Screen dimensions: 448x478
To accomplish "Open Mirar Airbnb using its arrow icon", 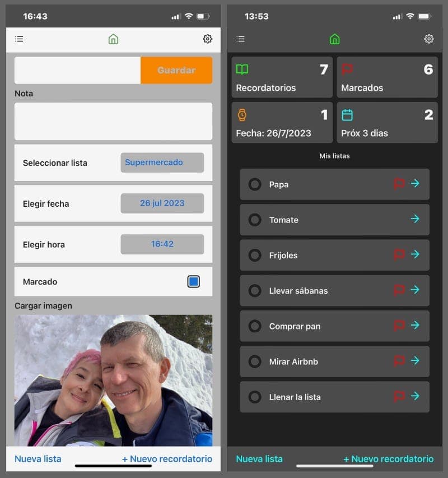I will tap(415, 361).
